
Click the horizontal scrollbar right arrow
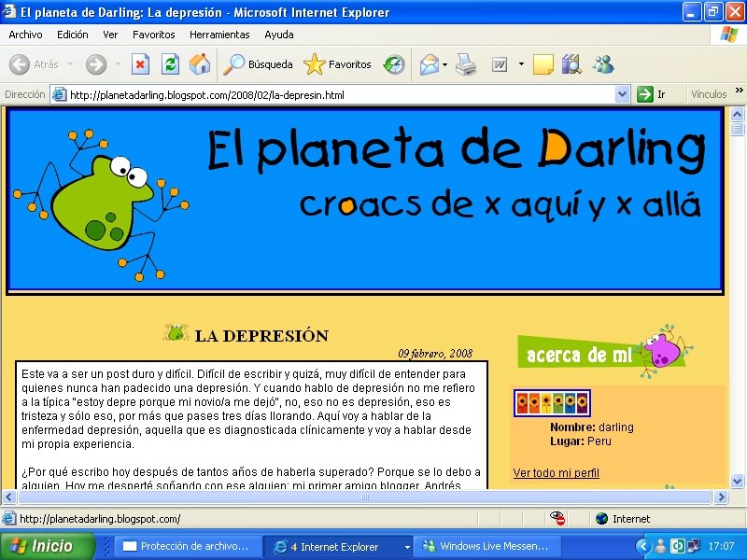tap(721, 497)
